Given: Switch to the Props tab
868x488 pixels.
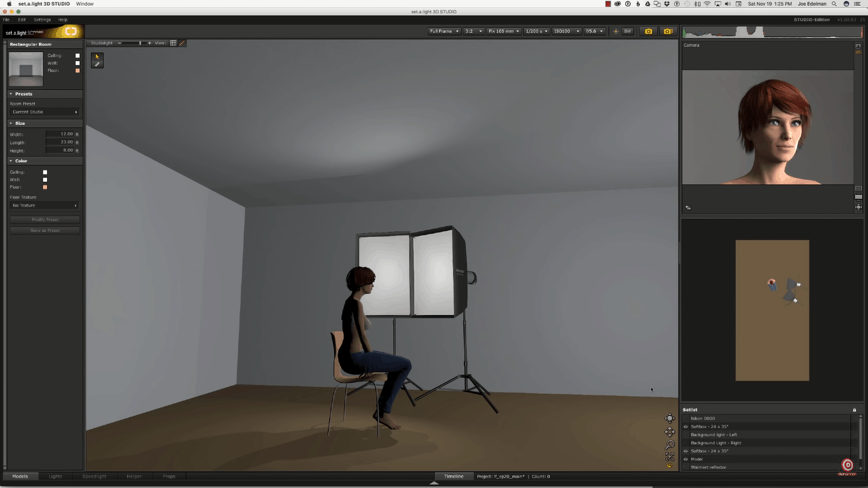Looking at the screenshot, I should [x=169, y=476].
